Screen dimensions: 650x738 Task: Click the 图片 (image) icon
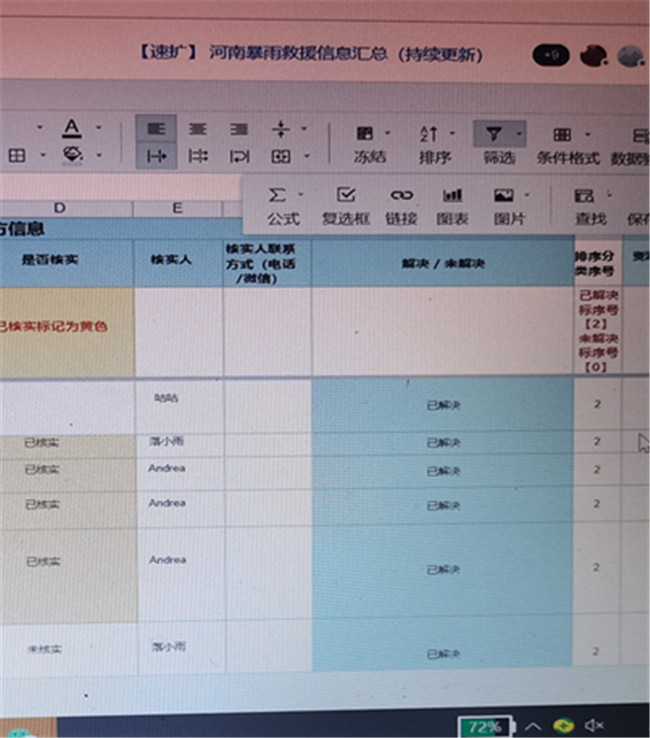click(x=508, y=204)
